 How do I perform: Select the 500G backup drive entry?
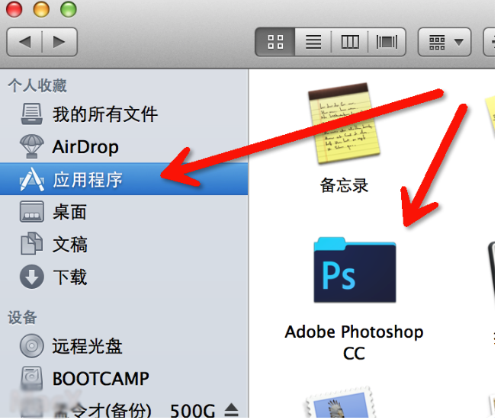coord(124,408)
